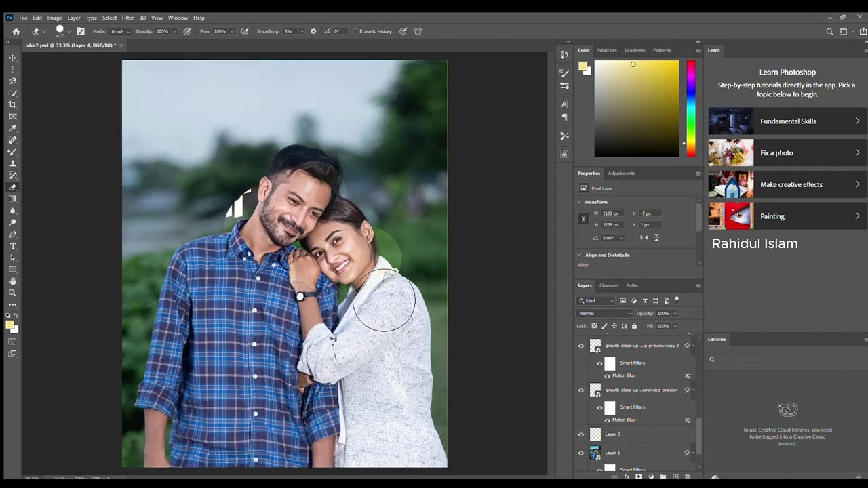Click the delete layer trash icon
868x488 pixels.
point(688,476)
